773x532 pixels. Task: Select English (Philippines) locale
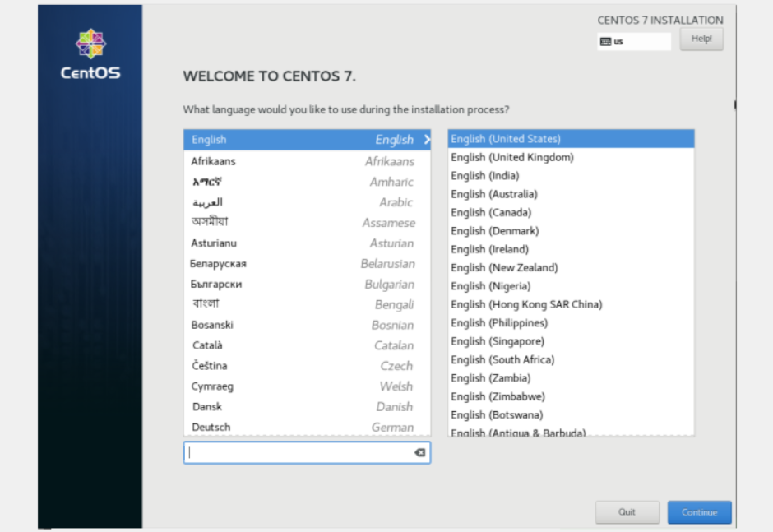[571, 323]
